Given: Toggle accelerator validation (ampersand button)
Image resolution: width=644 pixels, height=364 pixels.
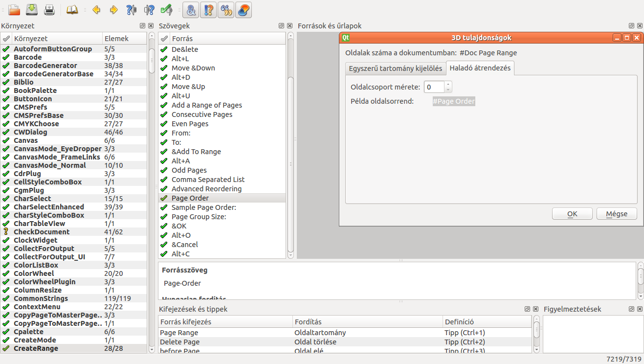Looking at the screenshot, I should pos(191,9).
